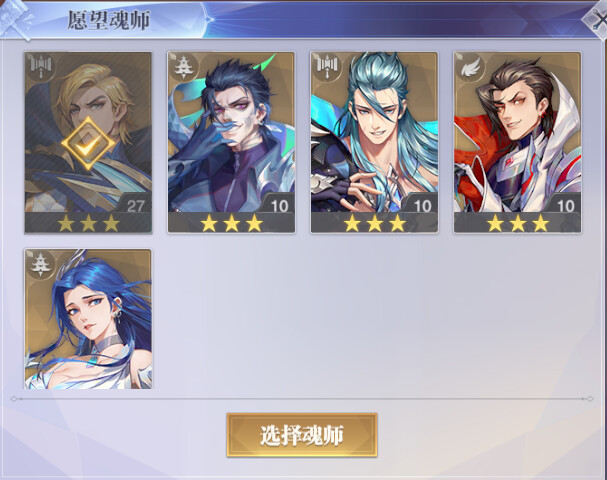Select the long teal-haired hero card
The width and height of the screenshot is (607, 480).
pos(374,142)
